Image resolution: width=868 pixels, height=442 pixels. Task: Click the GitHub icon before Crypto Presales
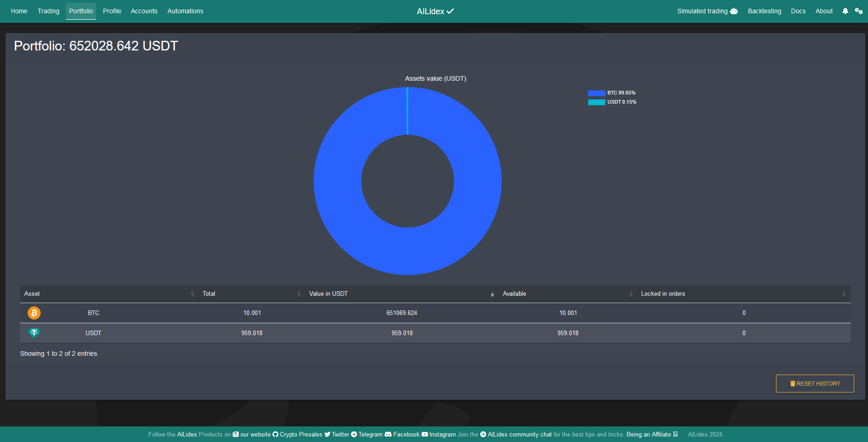click(x=275, y=434)
